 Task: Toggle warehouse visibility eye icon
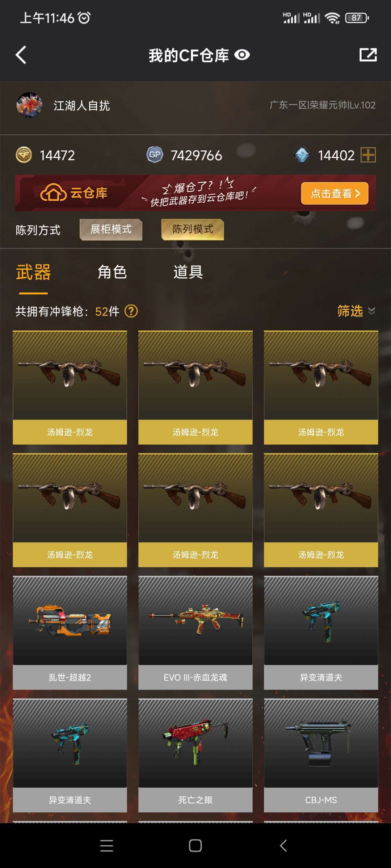click(x=242, y=55)
